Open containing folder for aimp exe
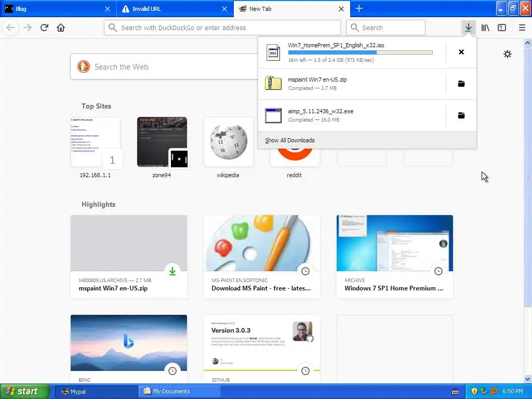Viewport: 532px width, 399px height. pos(461,115)
